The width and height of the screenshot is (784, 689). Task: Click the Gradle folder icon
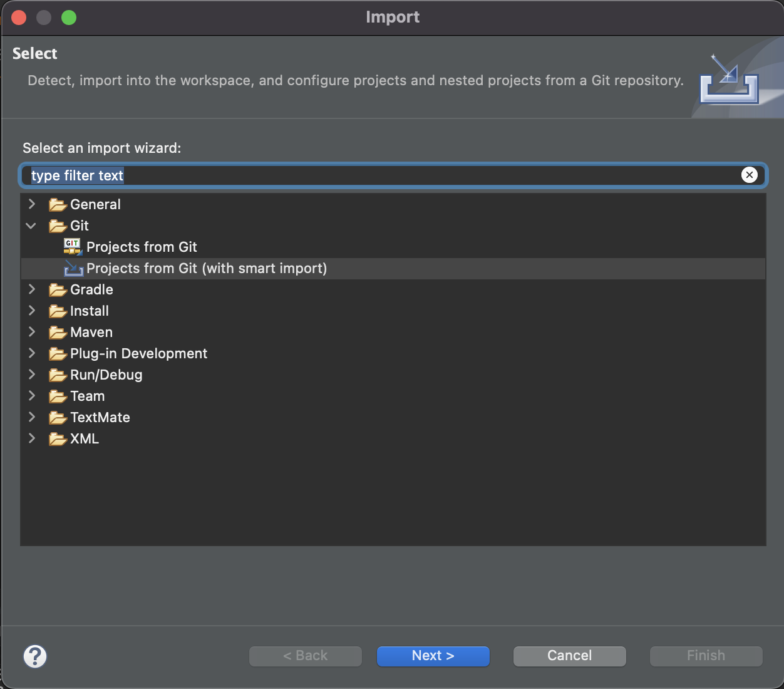58,290
